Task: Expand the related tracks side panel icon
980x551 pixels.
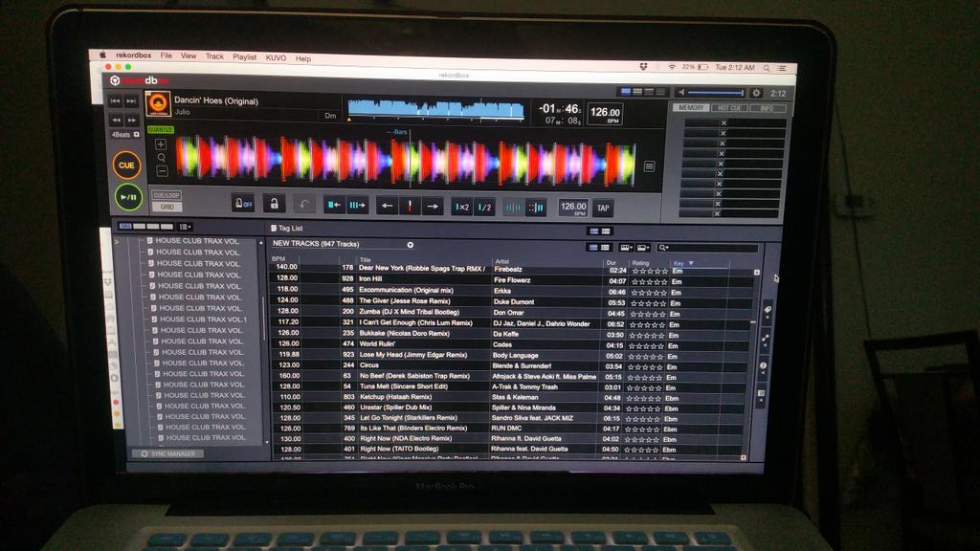Action: [766, 340]
